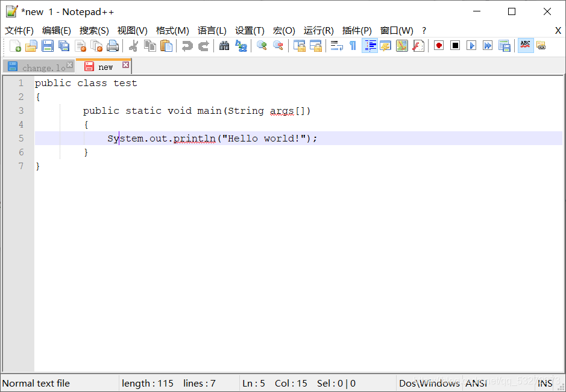The width and height of the screenshot is (566, 392).
Task: Open the 运行(R) menu
Action: click(318, 31)
